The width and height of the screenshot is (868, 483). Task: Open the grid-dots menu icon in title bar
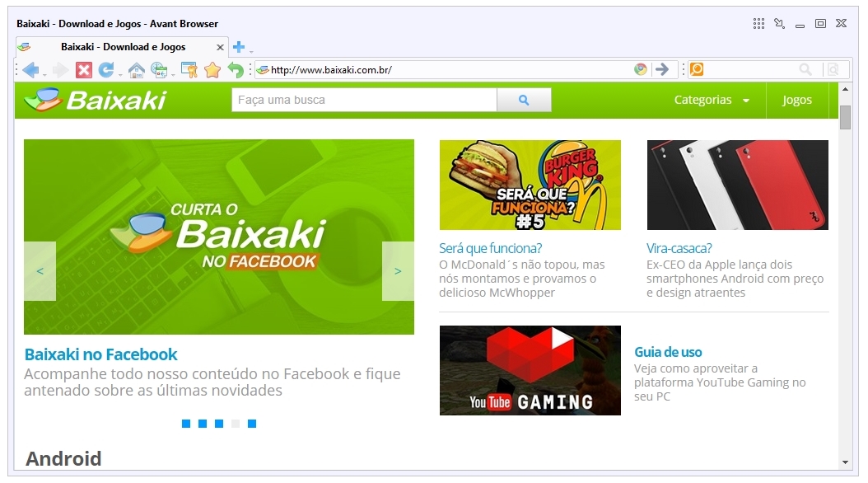point(758,23)
